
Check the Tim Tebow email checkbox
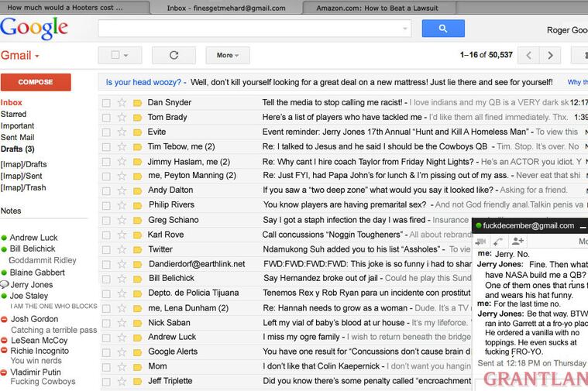point(106,147)
